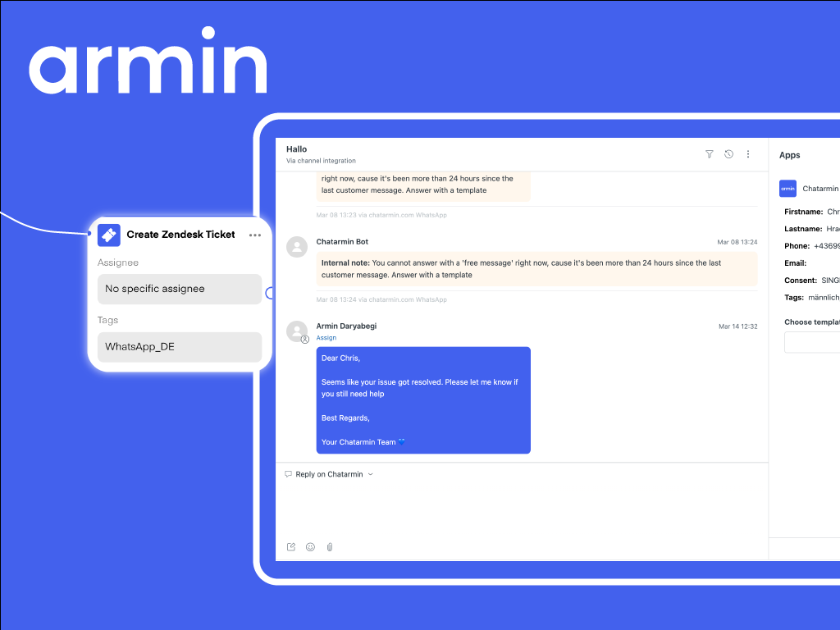Screen dimensions: 840x630
Task: Click the Mar 08 13:24 timestamp on right
Action: tap(737, 242)
